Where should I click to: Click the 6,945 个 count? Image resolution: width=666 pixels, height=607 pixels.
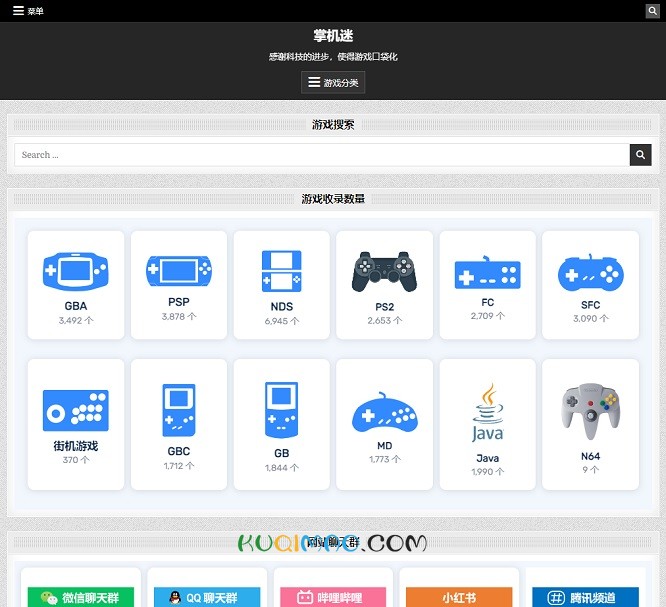pyautogui.click(x=282, y=321)
